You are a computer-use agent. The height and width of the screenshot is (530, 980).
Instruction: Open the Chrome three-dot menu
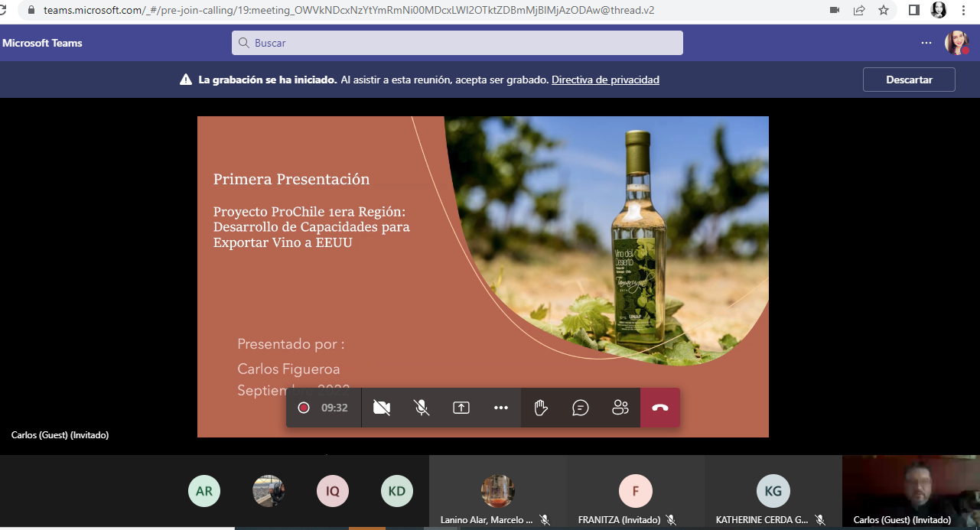(962, 10)
